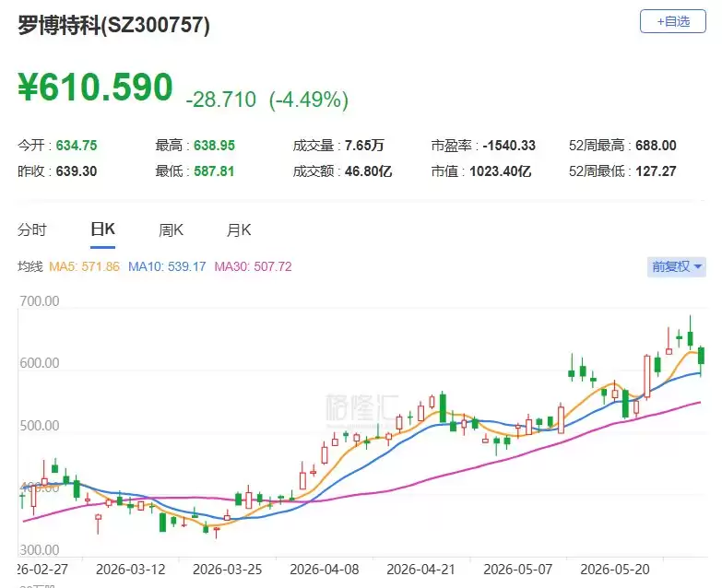
Task: Click the MA10: 539.17 indicator label
Action: coord(167,266)
